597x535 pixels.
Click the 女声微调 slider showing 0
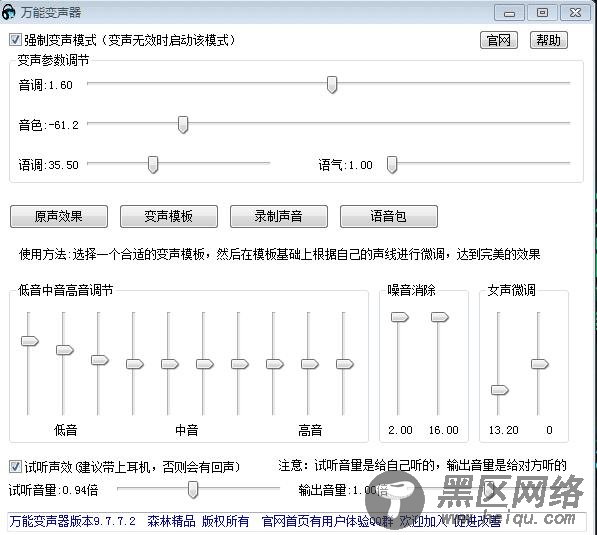[x=540, y=364]
